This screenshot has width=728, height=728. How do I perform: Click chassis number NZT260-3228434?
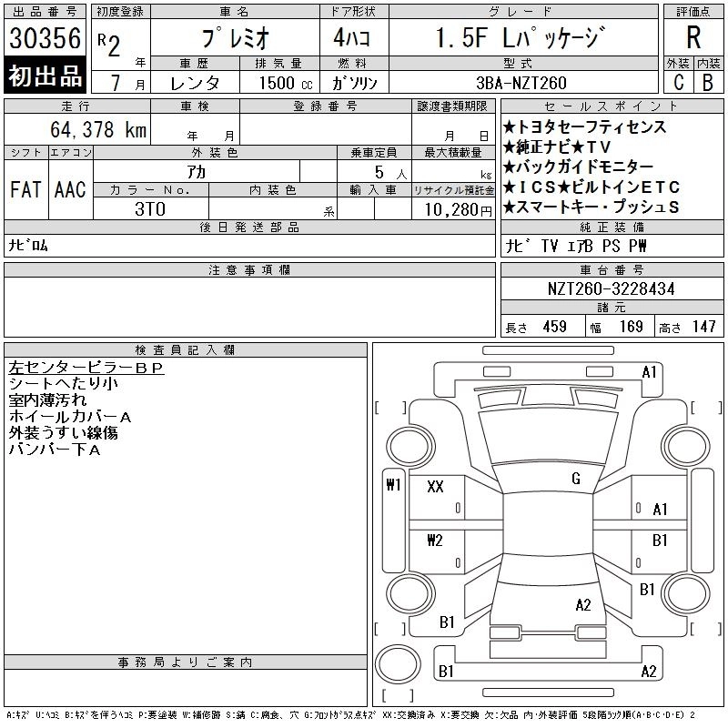(x=611, y=288)
